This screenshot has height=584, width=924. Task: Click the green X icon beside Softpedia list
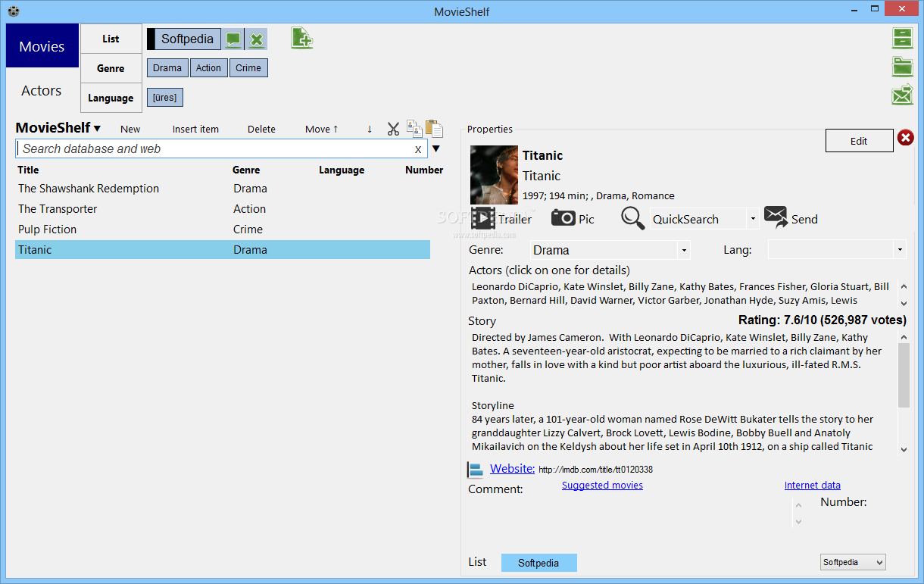point(257,39)
